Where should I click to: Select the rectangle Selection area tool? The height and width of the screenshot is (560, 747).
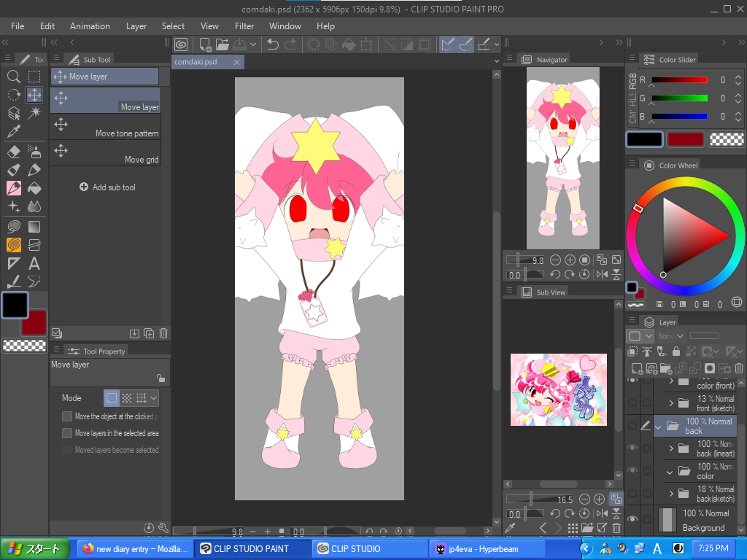tap(34, 77)
